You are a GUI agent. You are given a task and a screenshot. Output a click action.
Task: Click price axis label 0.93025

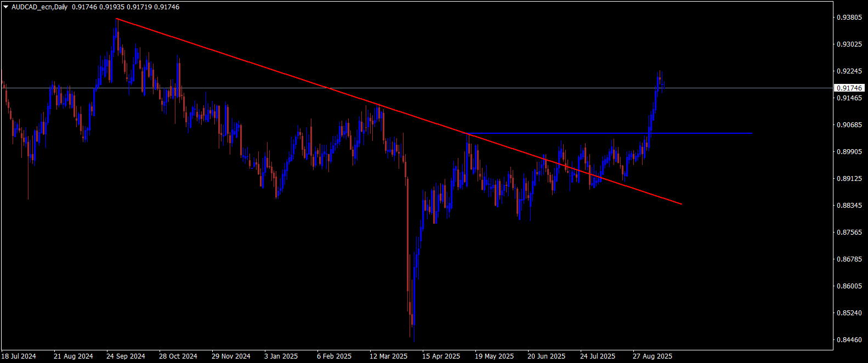(849, 44)
